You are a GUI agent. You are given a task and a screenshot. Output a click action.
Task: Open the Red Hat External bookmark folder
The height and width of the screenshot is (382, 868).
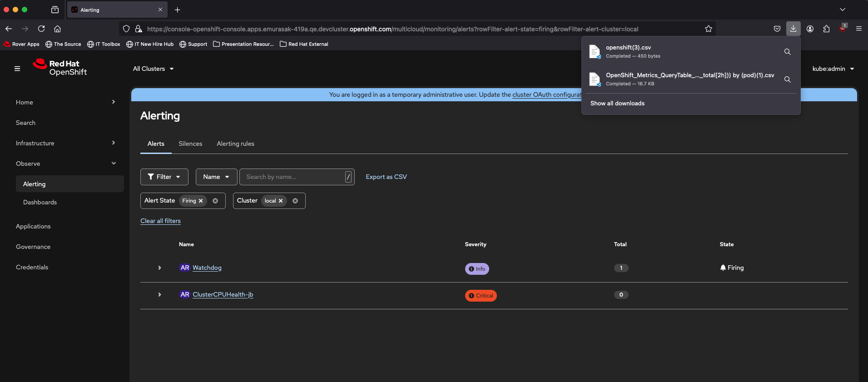coord(304,44)
